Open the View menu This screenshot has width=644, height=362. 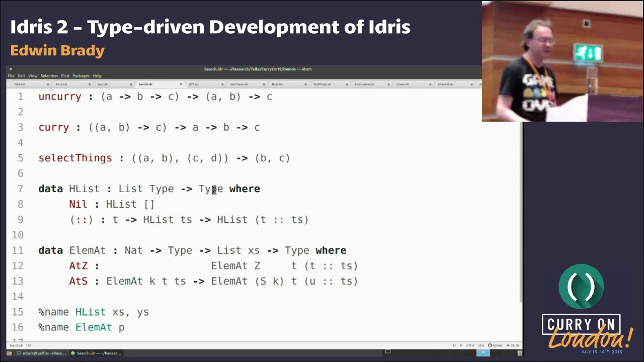pyautogui.click(x=33, y=76)
